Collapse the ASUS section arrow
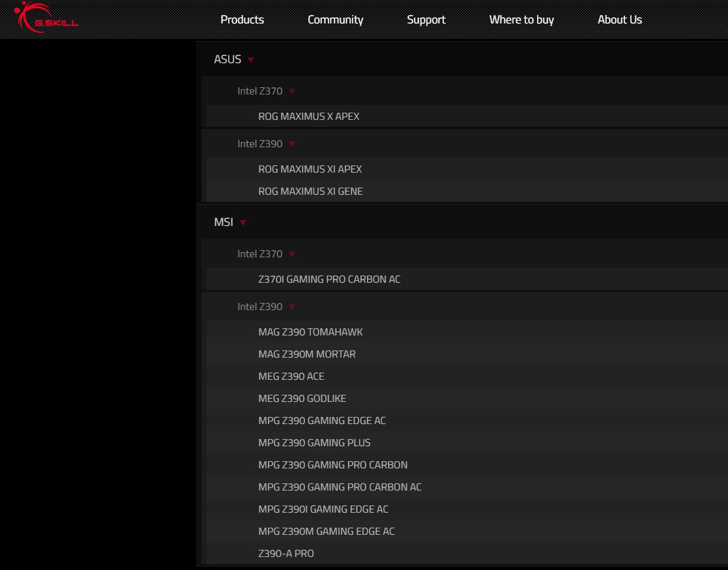Viewport: 728px width, 570px height. click(251, 60)
